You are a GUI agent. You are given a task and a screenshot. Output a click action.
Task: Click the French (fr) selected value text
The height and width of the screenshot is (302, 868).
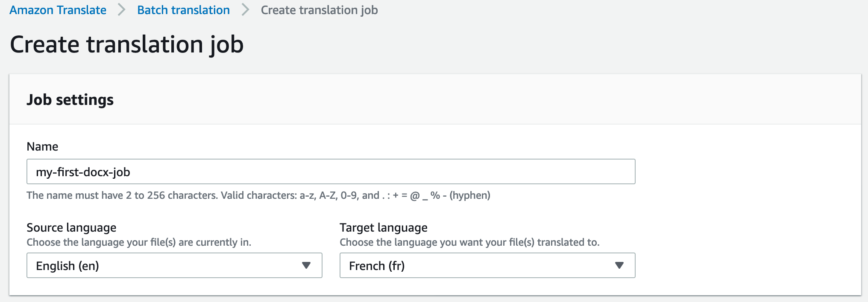[376, 266]
